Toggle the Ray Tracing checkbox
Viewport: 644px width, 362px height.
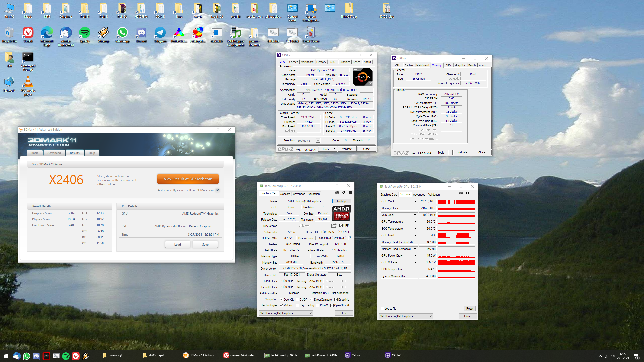[297, 305]
